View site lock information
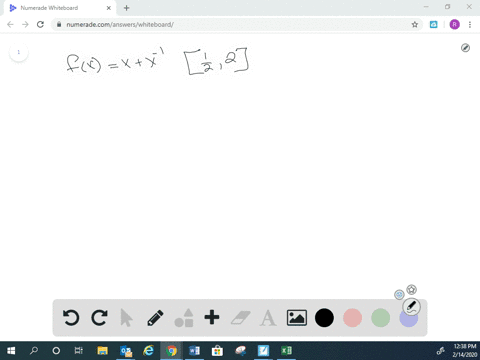The width and height of the screenshot is (480, 360). pos(59,24)
